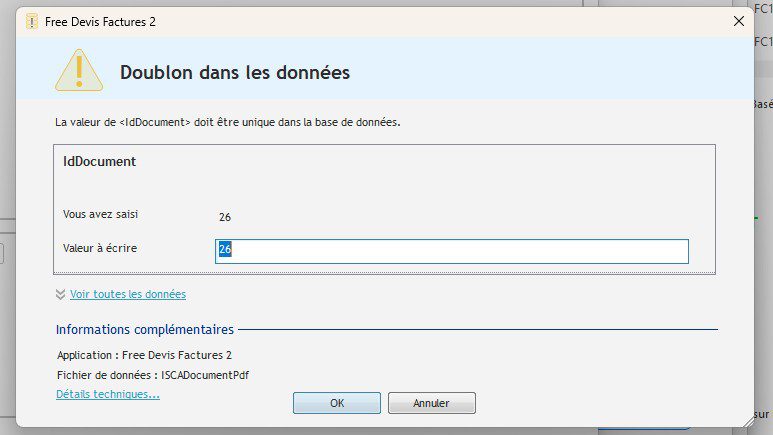Expand the double chevron beside Voir toutes les données
Image resolution: width=773 pixels, height=435 pixels.
click(61, 294)
